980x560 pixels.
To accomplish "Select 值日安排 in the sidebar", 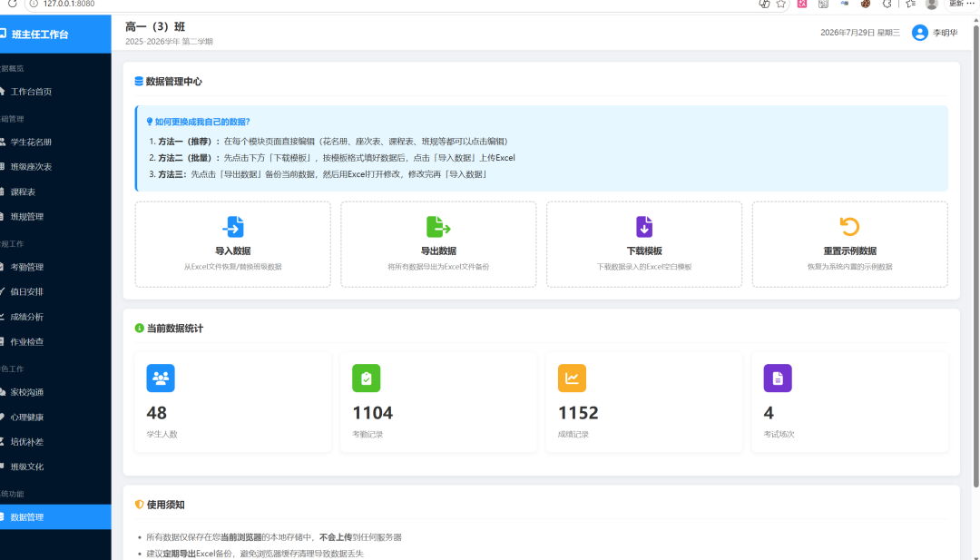I will [x=55, y=292].
